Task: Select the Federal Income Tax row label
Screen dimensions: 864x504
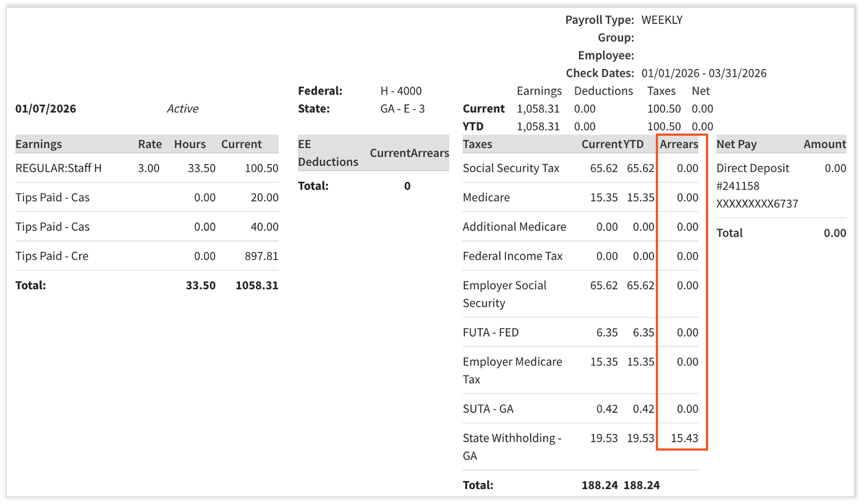Action: pyautogui.click(x=512, y=256)
